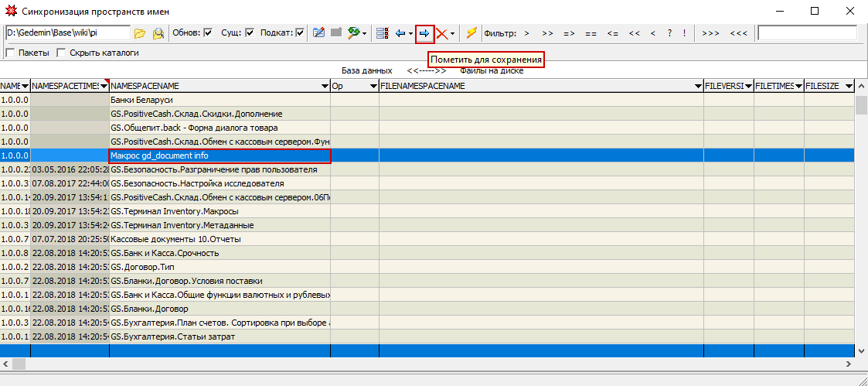Enable the Скрыть каталоги checkbox
868x386 pixels.
click(x=61, y=53)
